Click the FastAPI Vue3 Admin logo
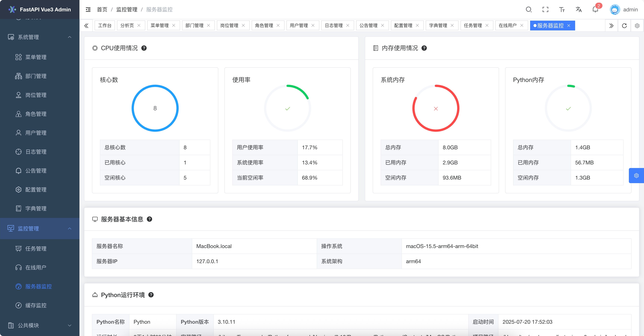 click(40, 9)
